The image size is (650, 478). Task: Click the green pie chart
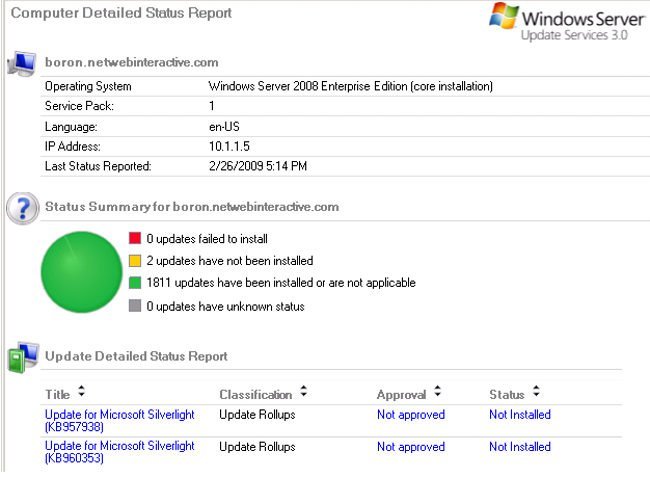pyautogui.click(x=81, y=271)
